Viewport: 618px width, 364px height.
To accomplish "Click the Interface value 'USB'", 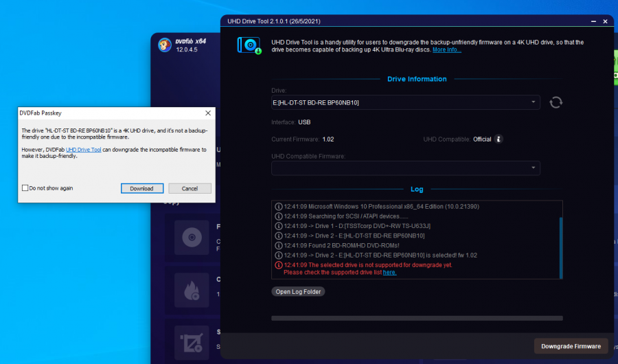I will 304,122.
